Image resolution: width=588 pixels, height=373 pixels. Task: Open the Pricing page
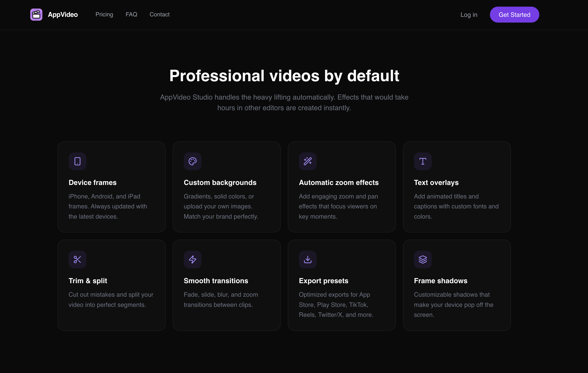(104, 14)
